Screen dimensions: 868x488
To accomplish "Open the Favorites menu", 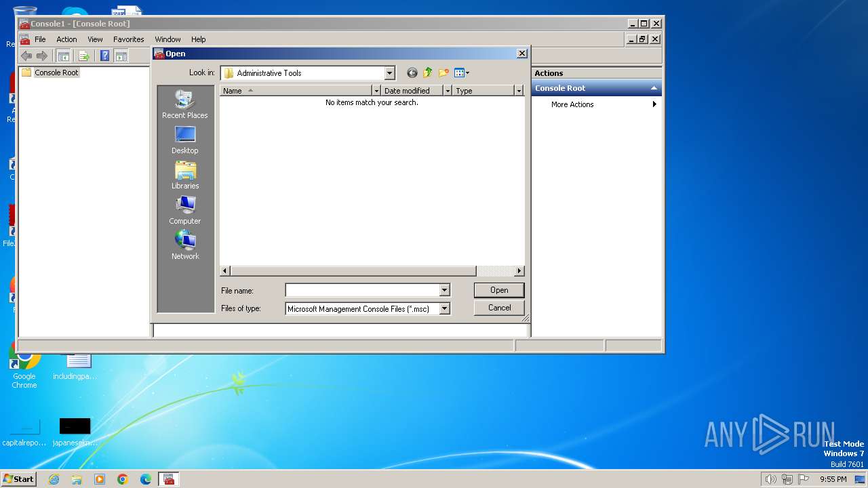I will point(128,39).
